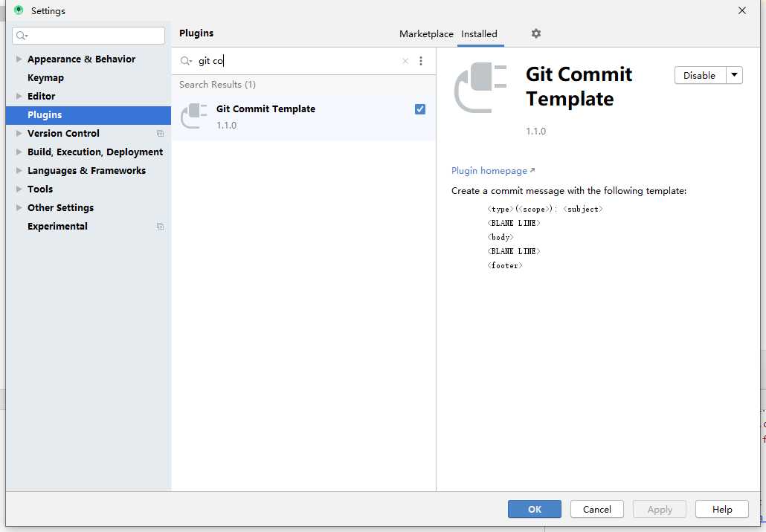Click the grayed-out Apply button

click(660, 509)
